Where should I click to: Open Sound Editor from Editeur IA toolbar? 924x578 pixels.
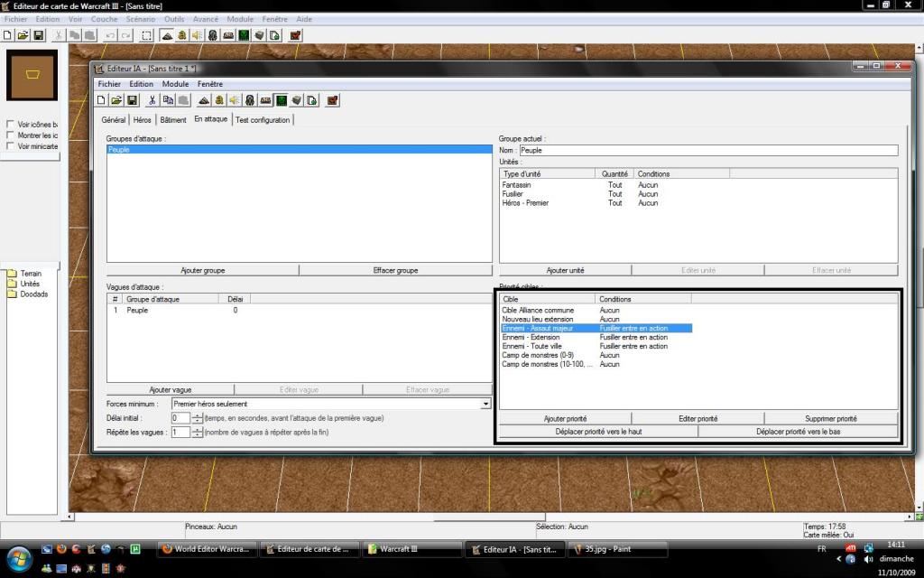(x=235, y=100)
